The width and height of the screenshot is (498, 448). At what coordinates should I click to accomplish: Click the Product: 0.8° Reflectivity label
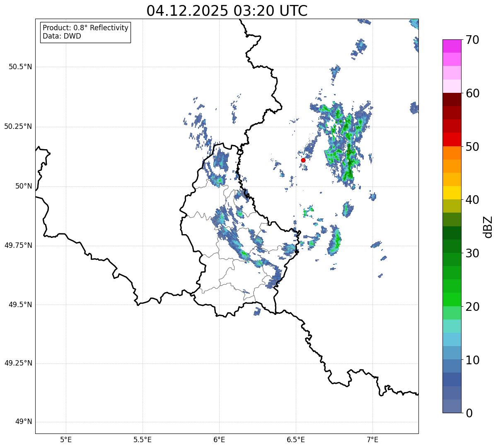(86, 28)
